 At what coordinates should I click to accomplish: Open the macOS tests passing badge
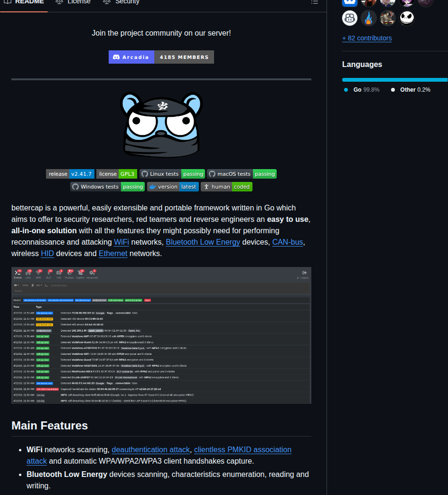pos(242,174)
